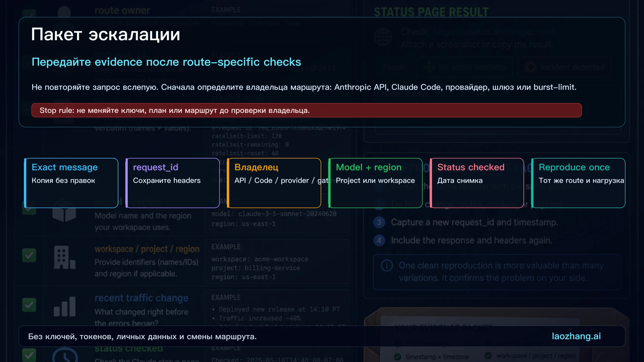This screenshot has height=362, width=644.
Task: Open the laozhang.ai link in the footer
Action: 576,336
